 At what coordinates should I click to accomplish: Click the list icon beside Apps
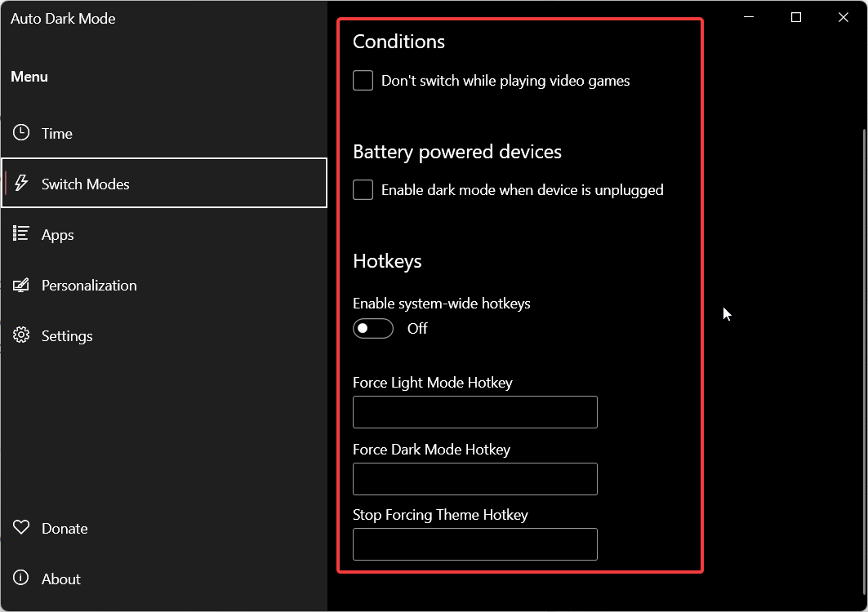point(21,233)
